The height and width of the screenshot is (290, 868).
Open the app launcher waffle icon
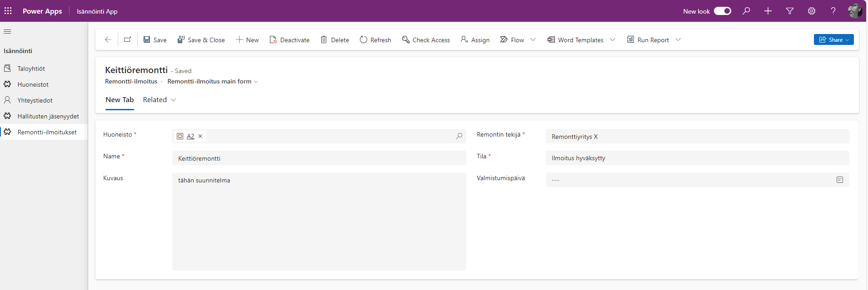click(x=8, y=11)
